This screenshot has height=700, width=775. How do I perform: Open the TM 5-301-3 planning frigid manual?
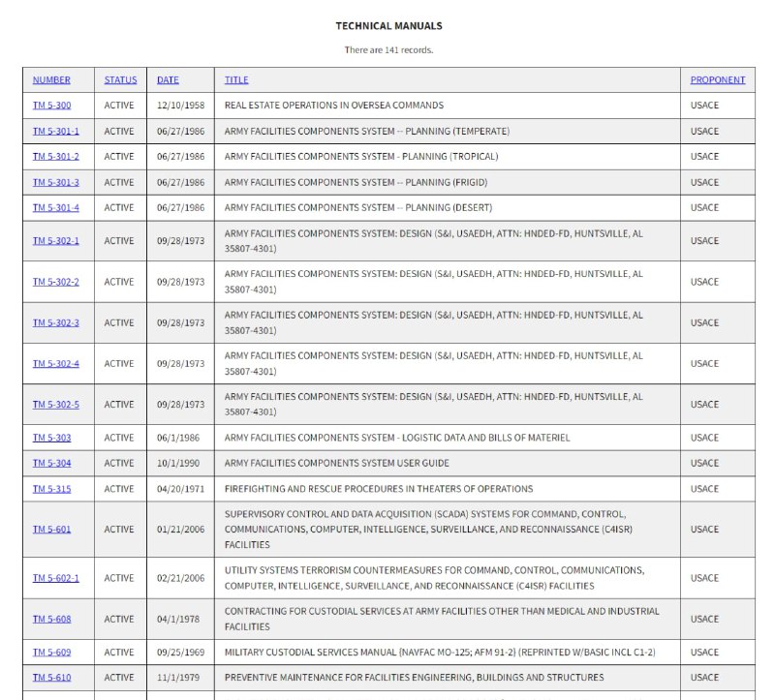[54, 182]
